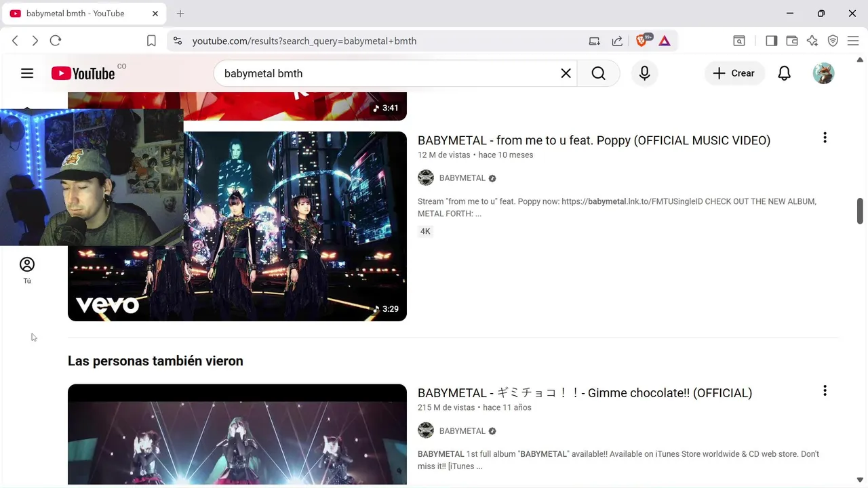The image size is (868, 488).
Task: Open the from me to u video title
Action: coord(594,140)
